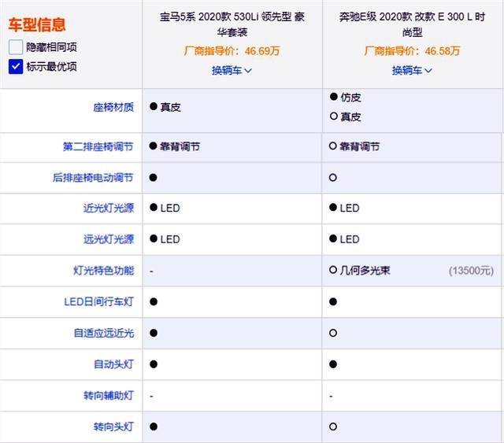
Task: Click Benz price 厂商指导价：46.58万
Action: pos(412,51)
